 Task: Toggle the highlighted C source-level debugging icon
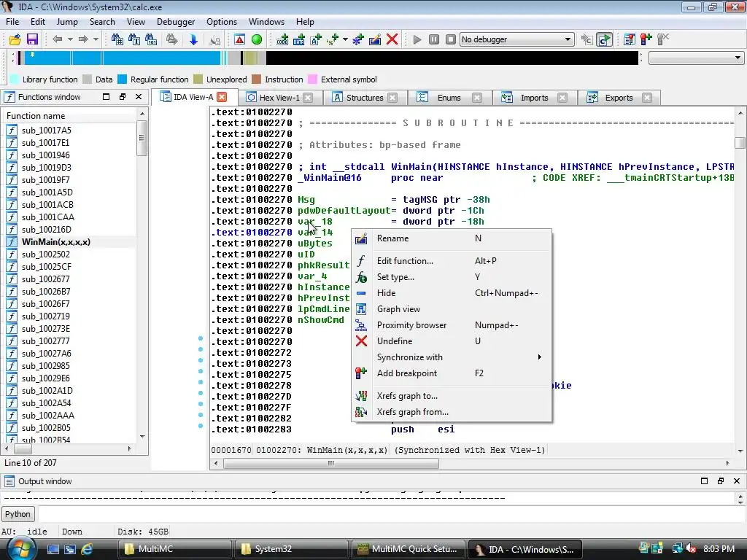tap(604, 39)
